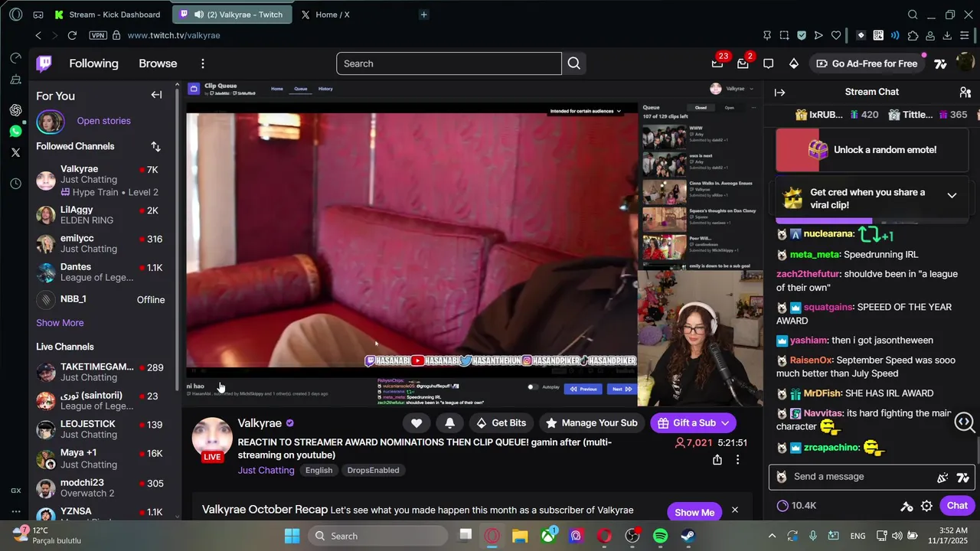Toggle the VPN badge in address bar
980x551 pixels.
(98, 35)
